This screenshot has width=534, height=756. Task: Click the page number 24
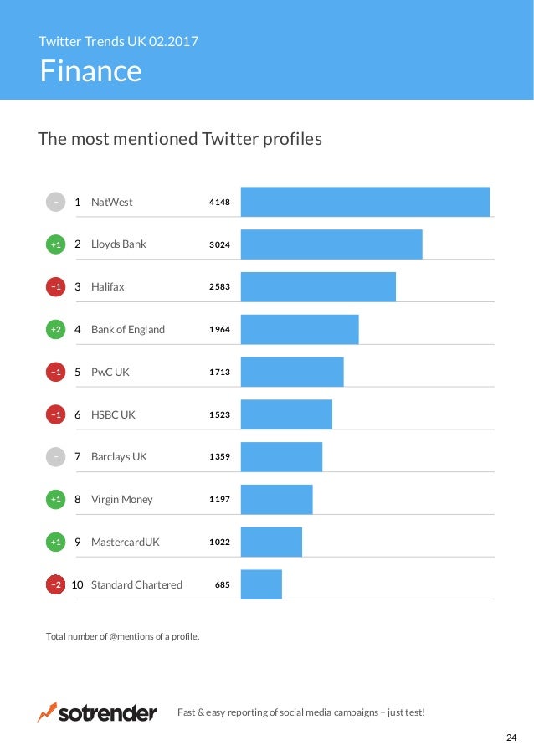point(511,738)
